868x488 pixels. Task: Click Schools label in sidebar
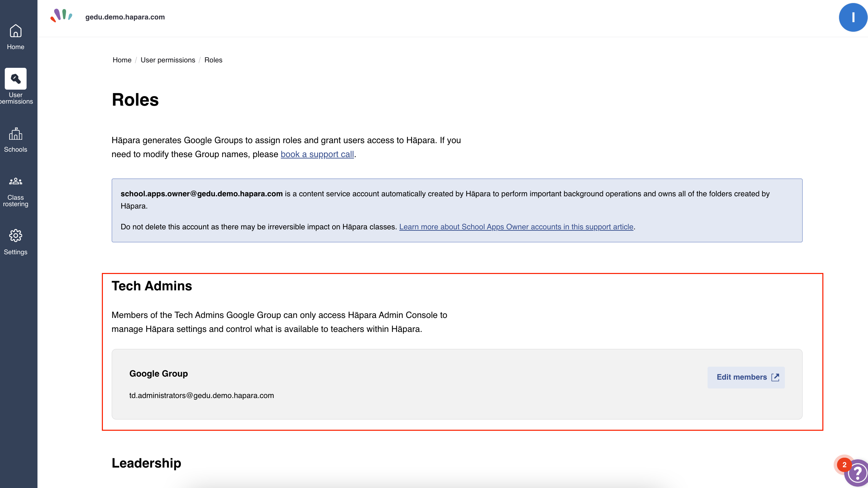pyautogui.click(x=16, y=150)
